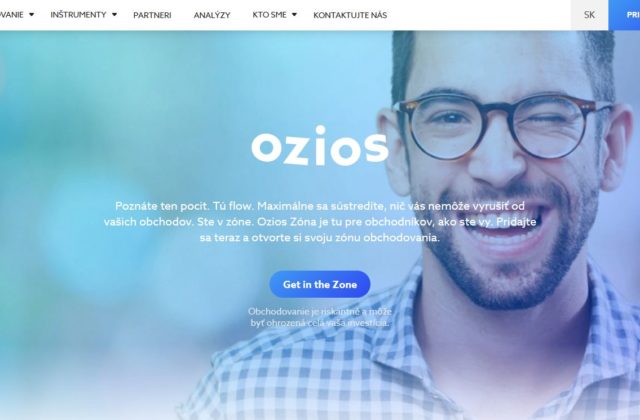The image size is (640, 420).
Task: Click the man's round glasses in the photo
Action: pos(502,126)
